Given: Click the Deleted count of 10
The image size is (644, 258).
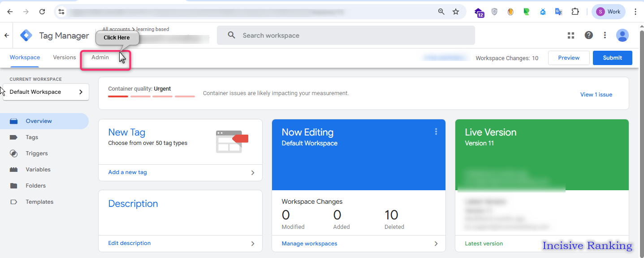Looking at the screenshot, I should (391, 215).
